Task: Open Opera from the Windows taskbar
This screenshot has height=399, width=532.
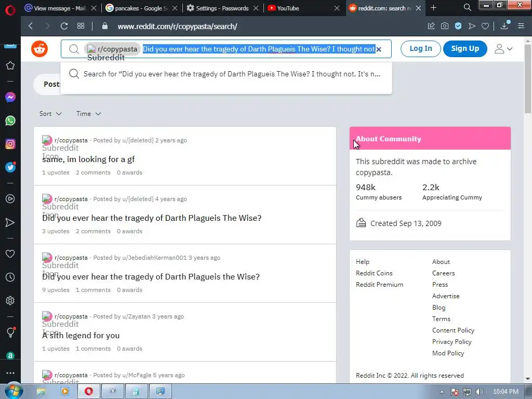Action: point(89,391)
